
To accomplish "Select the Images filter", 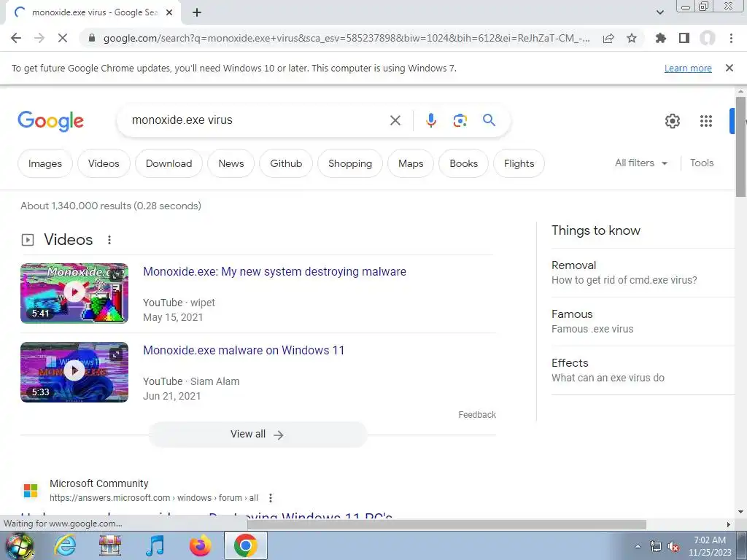I will (x=45, y=163).
